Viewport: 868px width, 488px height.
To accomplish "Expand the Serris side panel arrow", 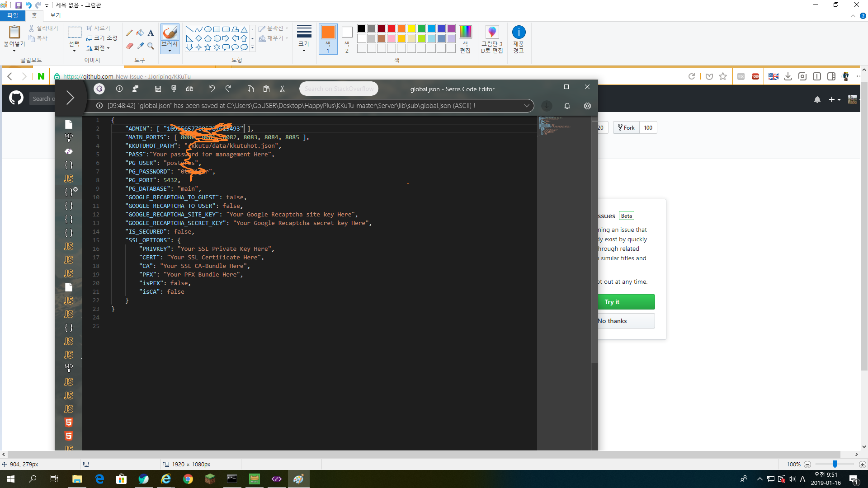I will [70, 98].
